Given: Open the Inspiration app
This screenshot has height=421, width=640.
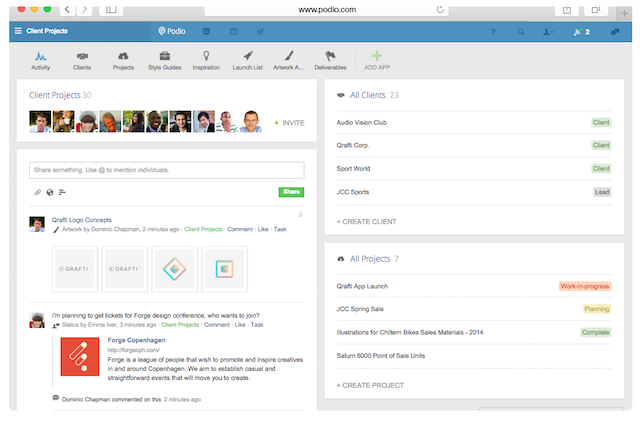Looking at the screenshot, I should click(206, 60).
